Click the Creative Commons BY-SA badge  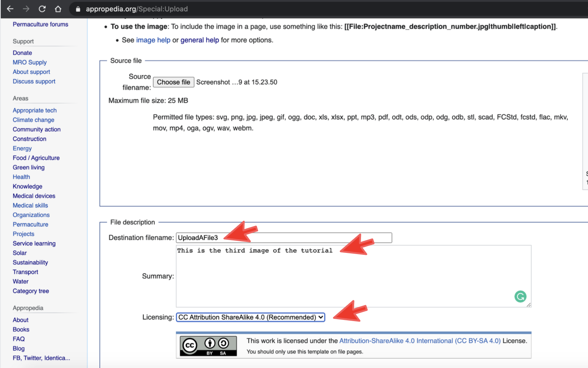coord(208,346)
